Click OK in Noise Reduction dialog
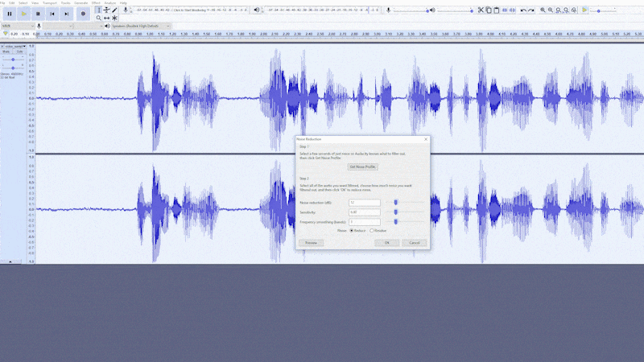 point(387,243)
